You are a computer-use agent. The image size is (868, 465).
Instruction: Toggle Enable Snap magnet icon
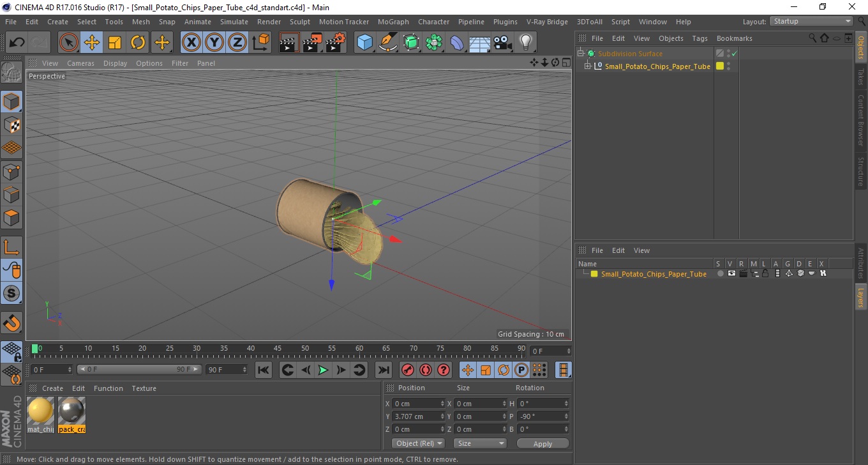pyautogui.click(x=11, y=323)
